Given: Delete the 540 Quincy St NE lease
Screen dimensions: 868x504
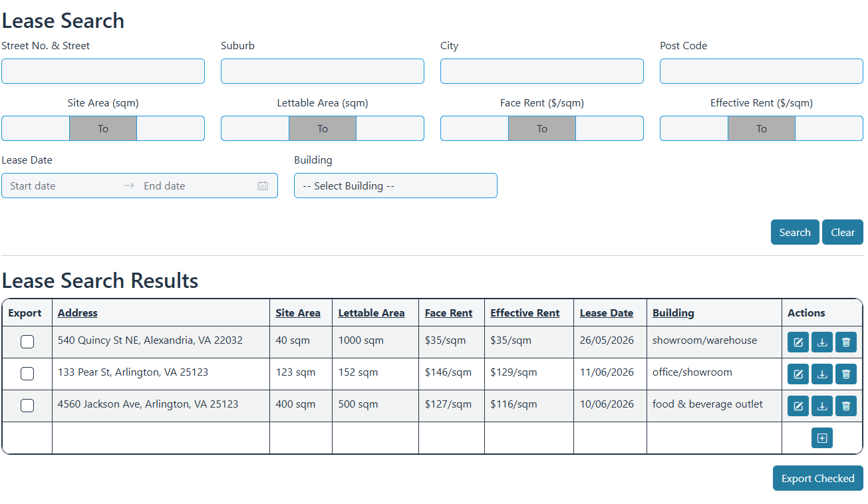Looking at the screenshot, I should click(846, 342).
